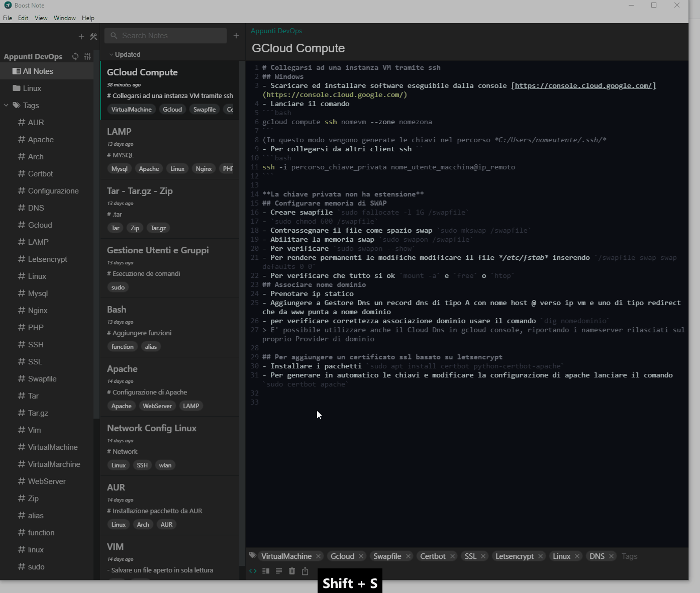Click the new note plus icon beside search
Screen dimensions: 700x593
click(x=236, y=35)
